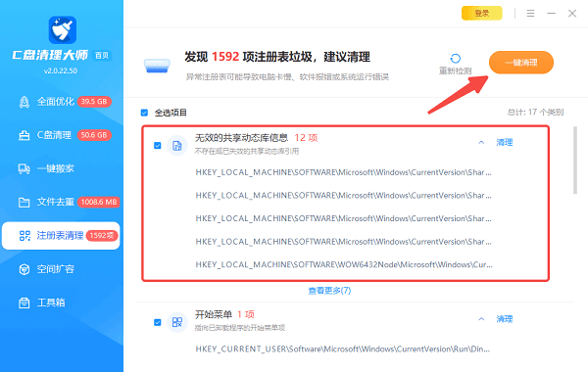
Task: Open 查看更多(7) link
Action: coord(329,291)
